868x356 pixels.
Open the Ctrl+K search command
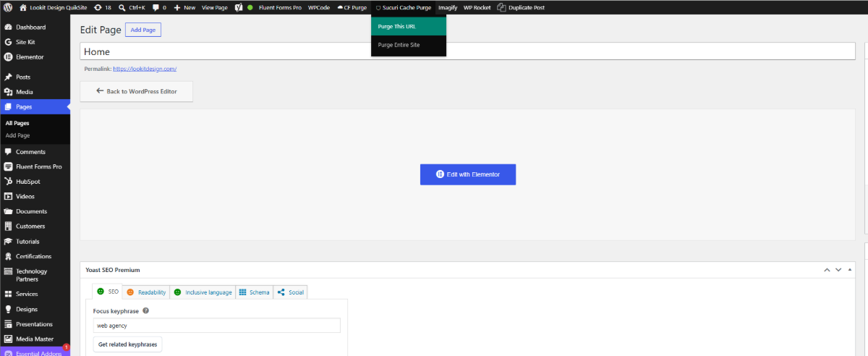click(x=132, y=7)
